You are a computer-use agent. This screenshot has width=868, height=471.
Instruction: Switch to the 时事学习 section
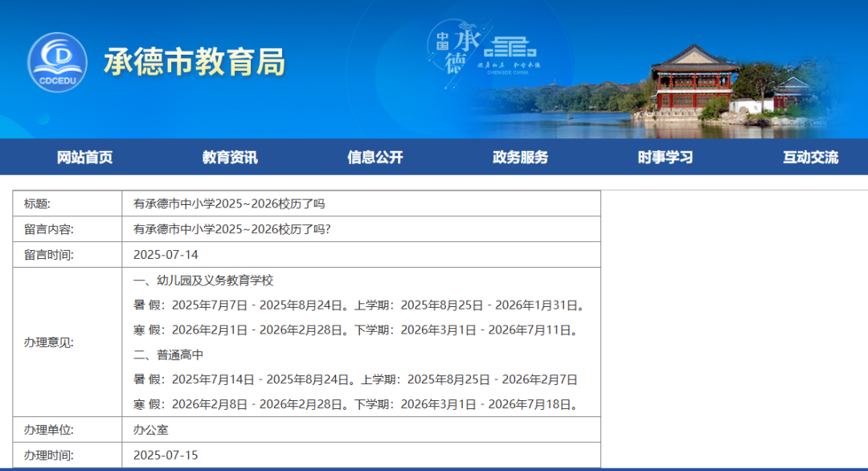click(x=665, y=158)
